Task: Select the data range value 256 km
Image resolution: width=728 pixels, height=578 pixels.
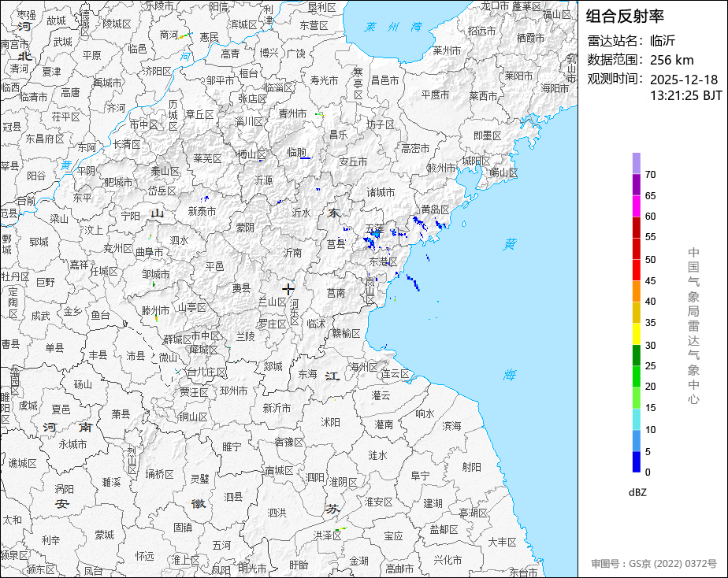Action: pos(671,60)
